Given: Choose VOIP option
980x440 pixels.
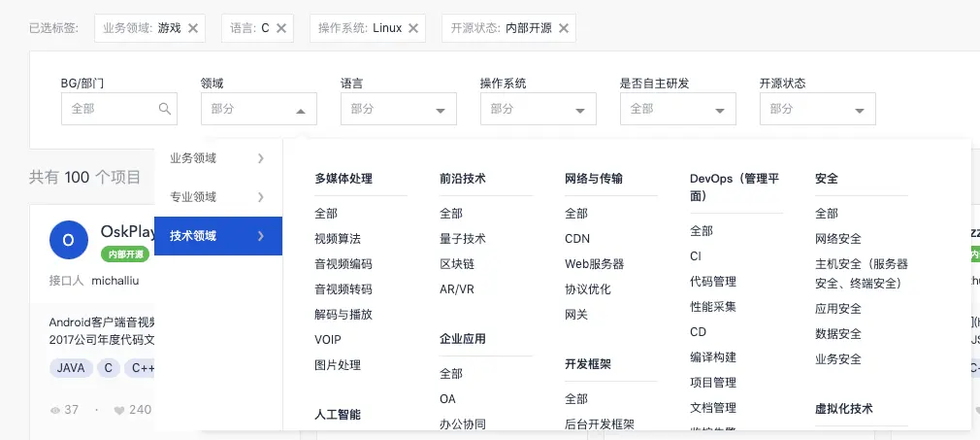Looking at the screenshot, I should pyautogui.click(x=328, y=340).
